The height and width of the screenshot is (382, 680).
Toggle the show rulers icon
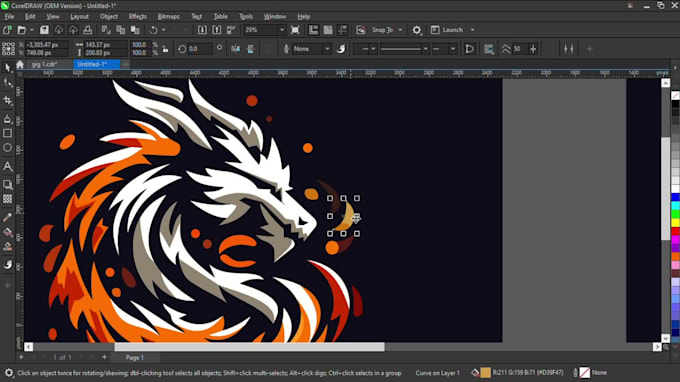coord(313,30)
